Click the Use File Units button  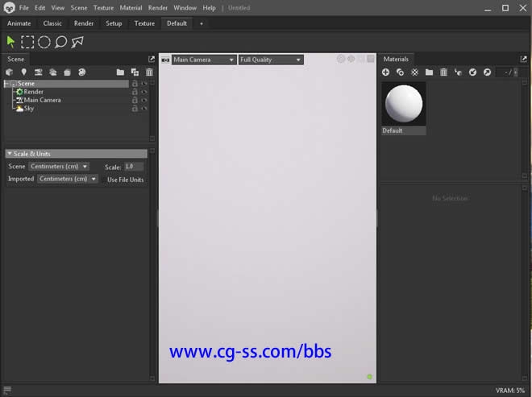[x=125, y=180]
